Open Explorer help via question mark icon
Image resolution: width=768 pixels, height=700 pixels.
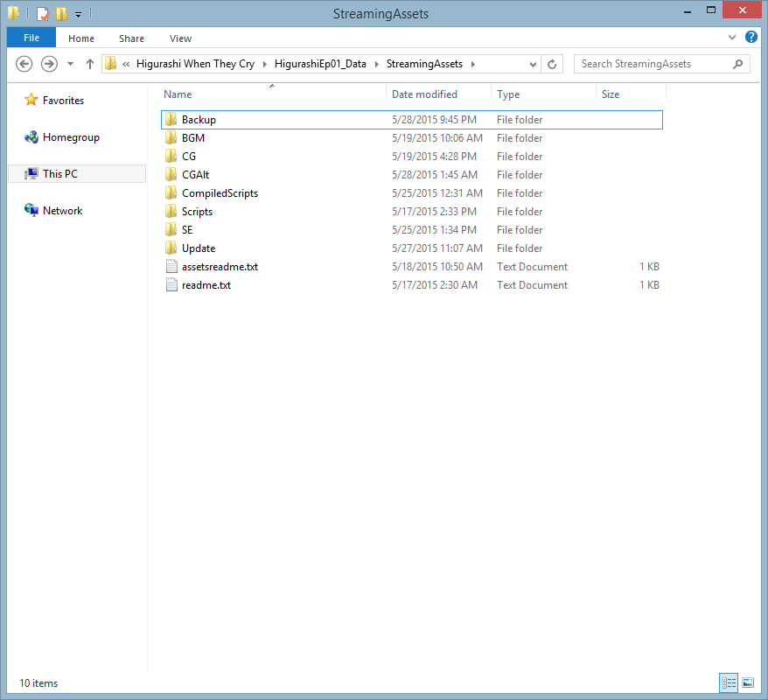751,38
